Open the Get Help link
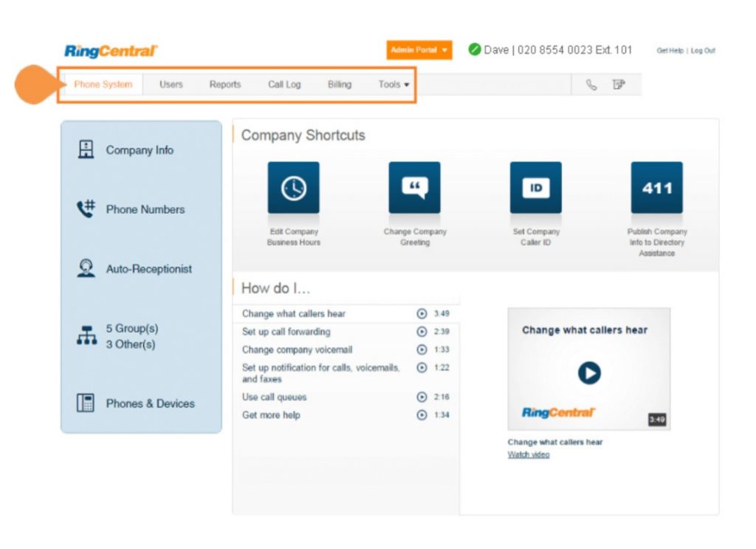Screen dimensions: 756x549 click(x=670, y=51)
